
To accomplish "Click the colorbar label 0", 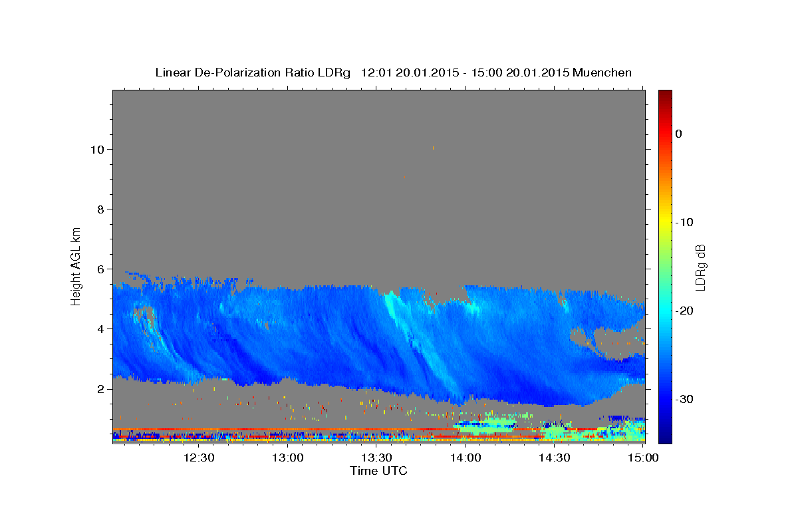I will pyautogui.click(x=679, y=134).
